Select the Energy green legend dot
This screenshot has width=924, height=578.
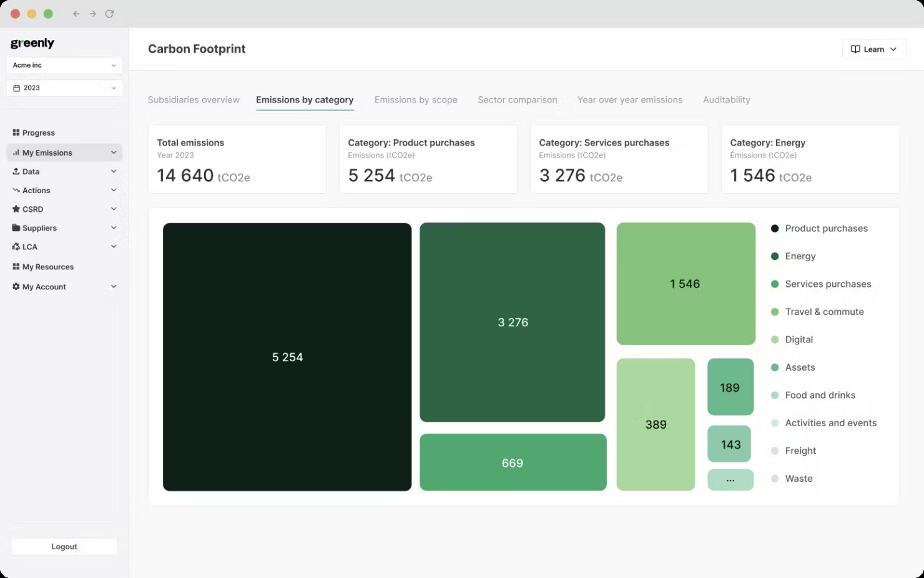[x=774, y=256]
